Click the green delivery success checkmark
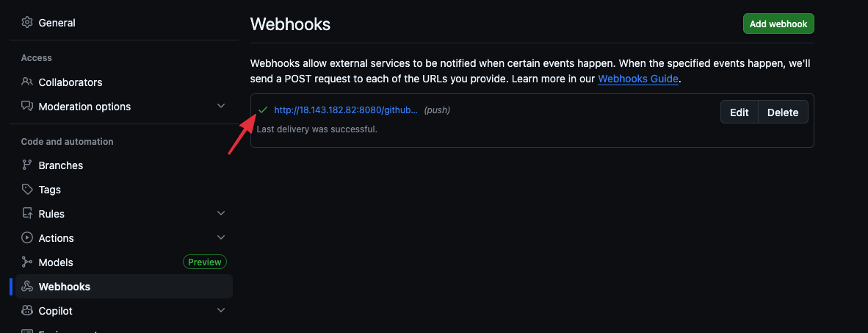This screenshot has height=333, width=868. pyautogui.click(x=263, y=110)
